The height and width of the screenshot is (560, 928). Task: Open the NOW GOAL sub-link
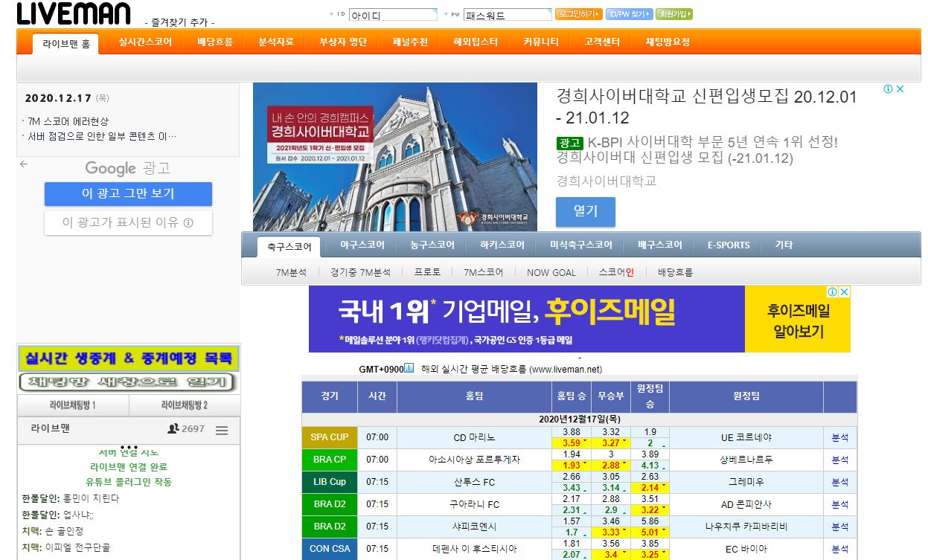click(x=551, y=272)
